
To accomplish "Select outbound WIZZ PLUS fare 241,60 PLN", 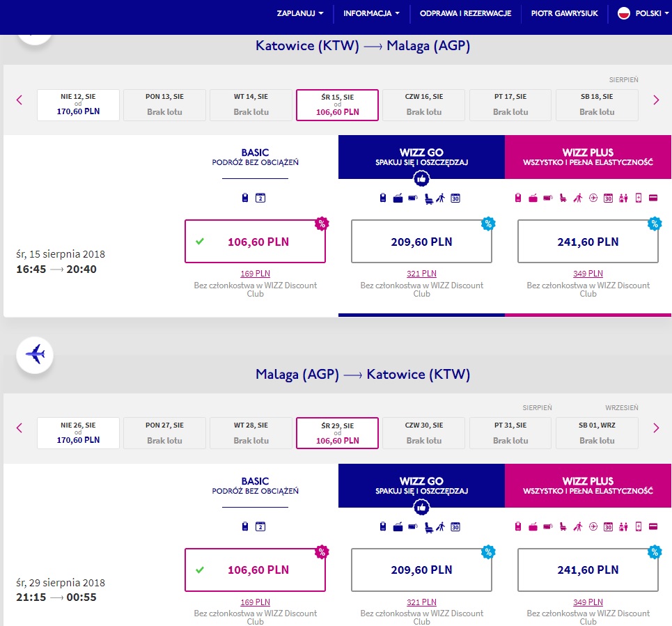I will (x=588, y=241).
